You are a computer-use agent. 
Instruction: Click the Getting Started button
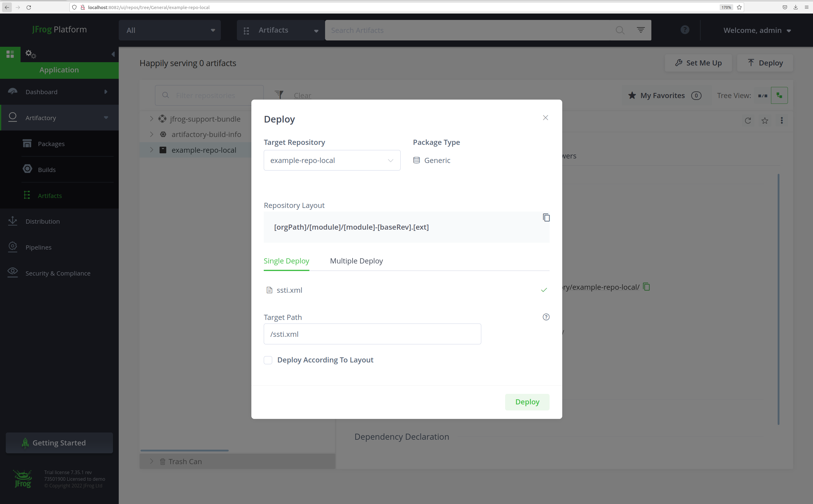coord(59,443)
